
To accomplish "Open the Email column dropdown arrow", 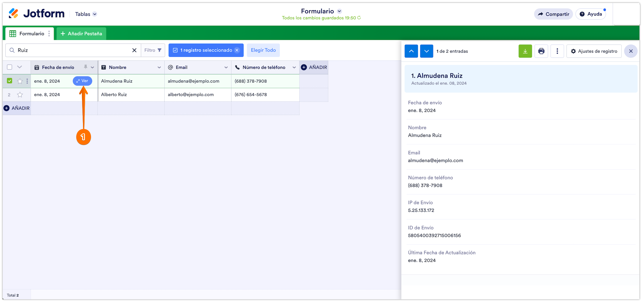I will (x=226, y=67).
